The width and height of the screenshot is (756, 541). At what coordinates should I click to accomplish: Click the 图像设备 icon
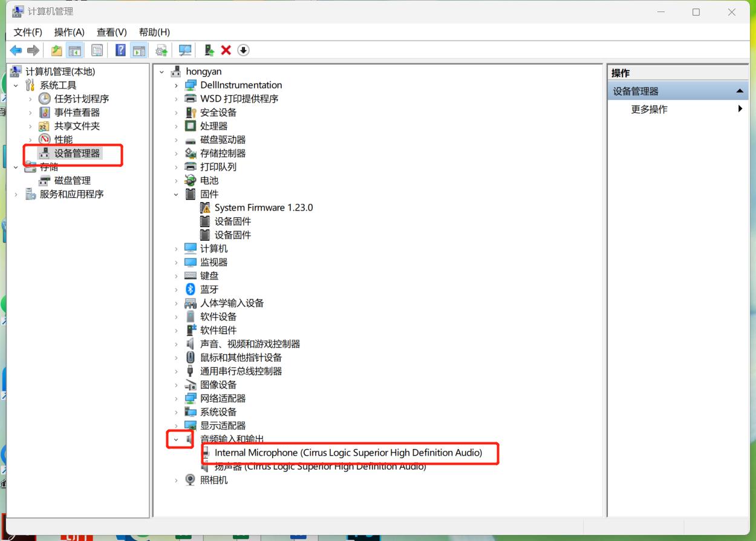pos(191,385)
